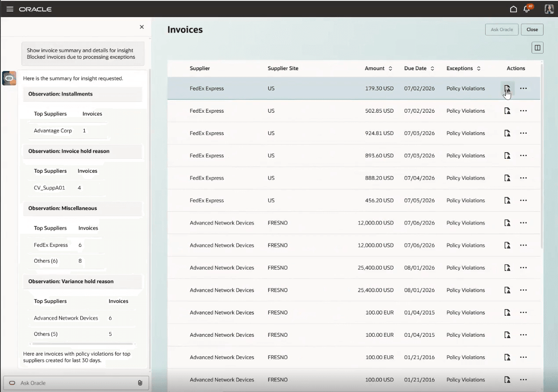The height and width of the screenshot is (392, 558).
Task: Open more actions for 456.20 USD row
Action: 523,200
